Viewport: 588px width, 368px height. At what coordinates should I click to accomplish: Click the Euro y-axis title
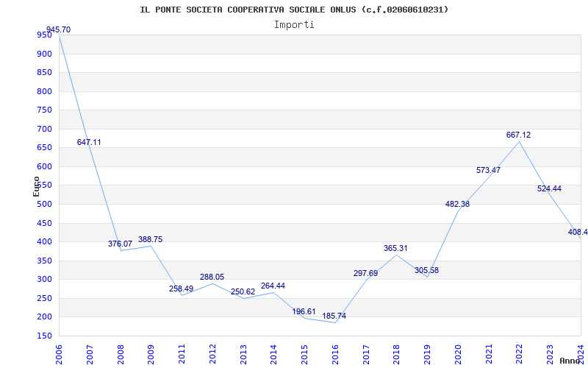point(36,186)
